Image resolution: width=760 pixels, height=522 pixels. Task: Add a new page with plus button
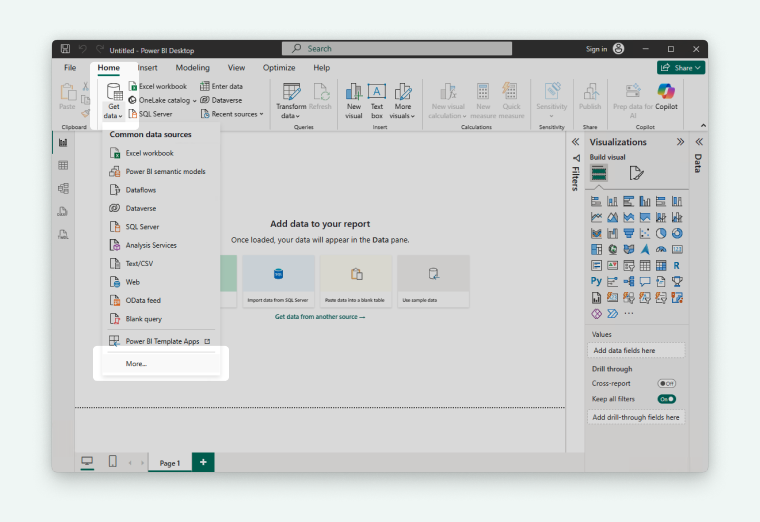coord(203,462)
